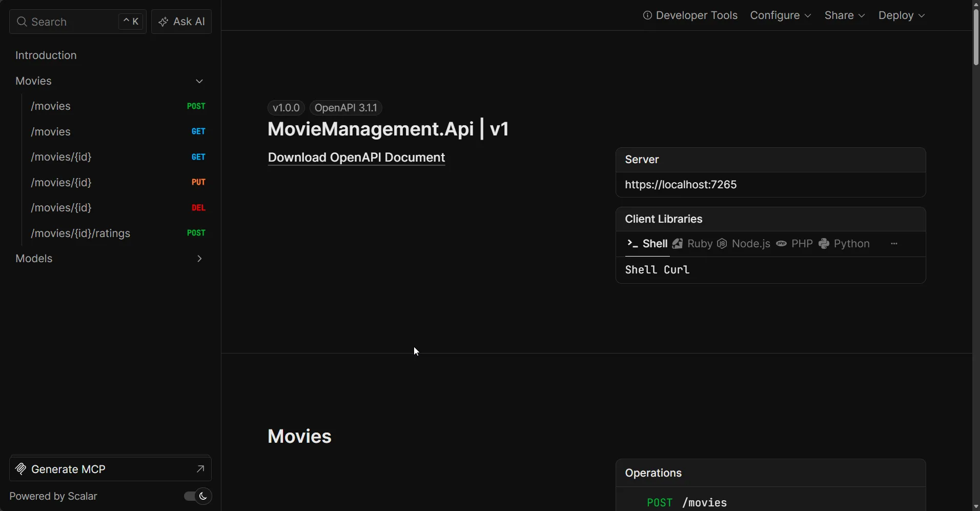Click the Node.js hexagon icon
Screen dimensions: 980x511
point(722,244)
